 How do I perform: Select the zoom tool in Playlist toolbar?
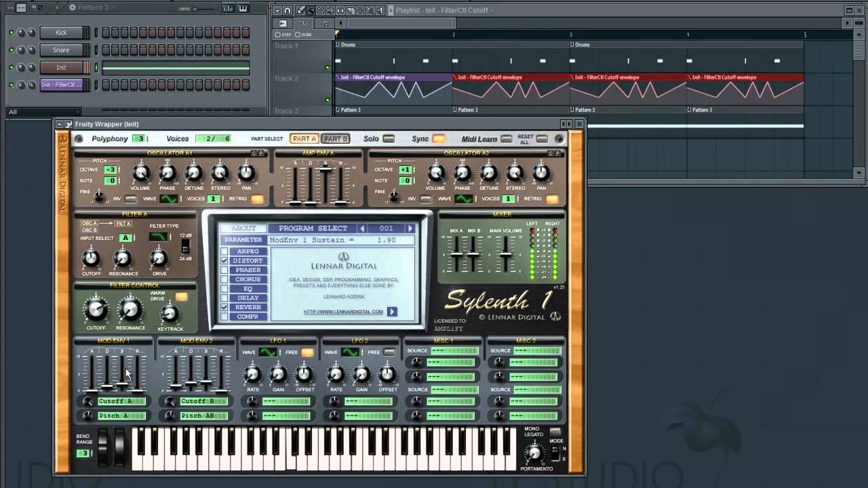pyautogui.click(x=370, y=10)
